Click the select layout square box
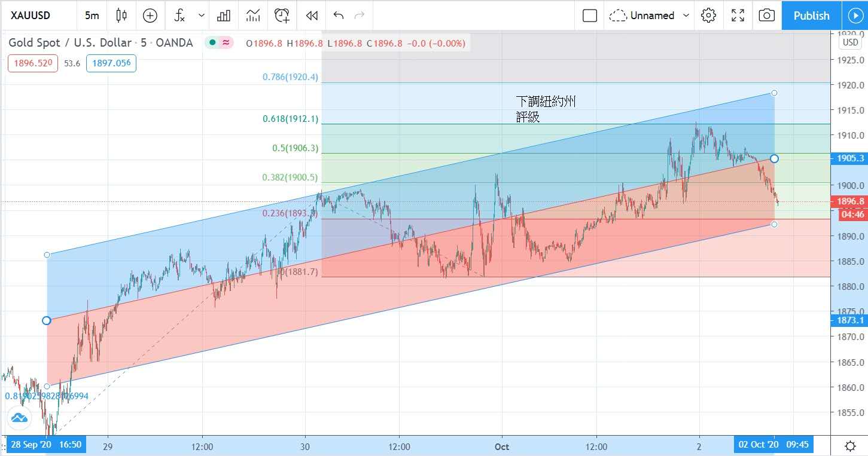This screenshot has height=456, width=868. [x=589, y=16]
